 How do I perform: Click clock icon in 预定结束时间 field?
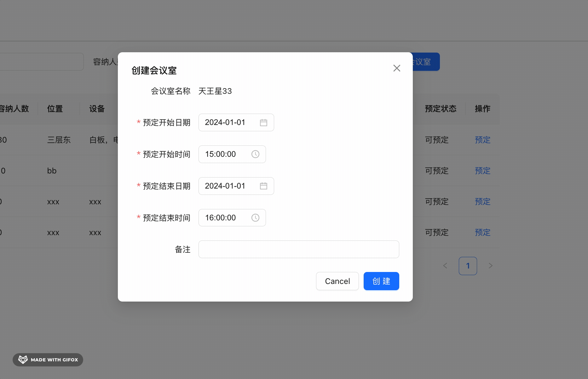[x=255, y=218]
